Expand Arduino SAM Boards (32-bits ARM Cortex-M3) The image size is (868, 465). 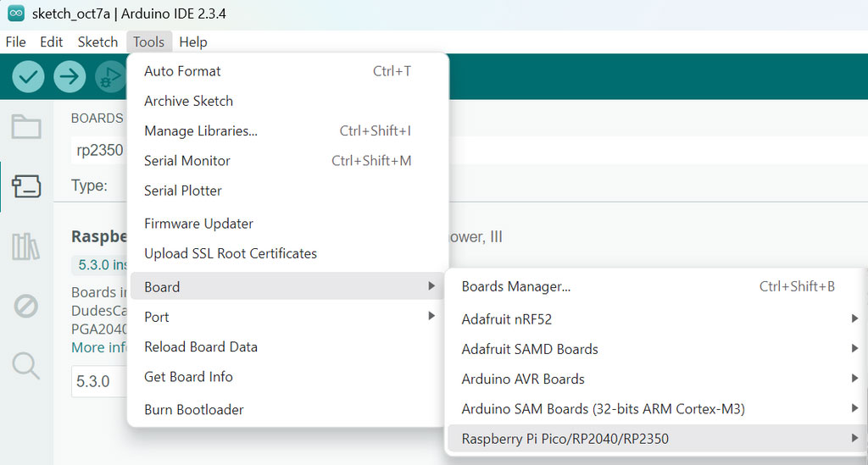[x=656, y=408]
